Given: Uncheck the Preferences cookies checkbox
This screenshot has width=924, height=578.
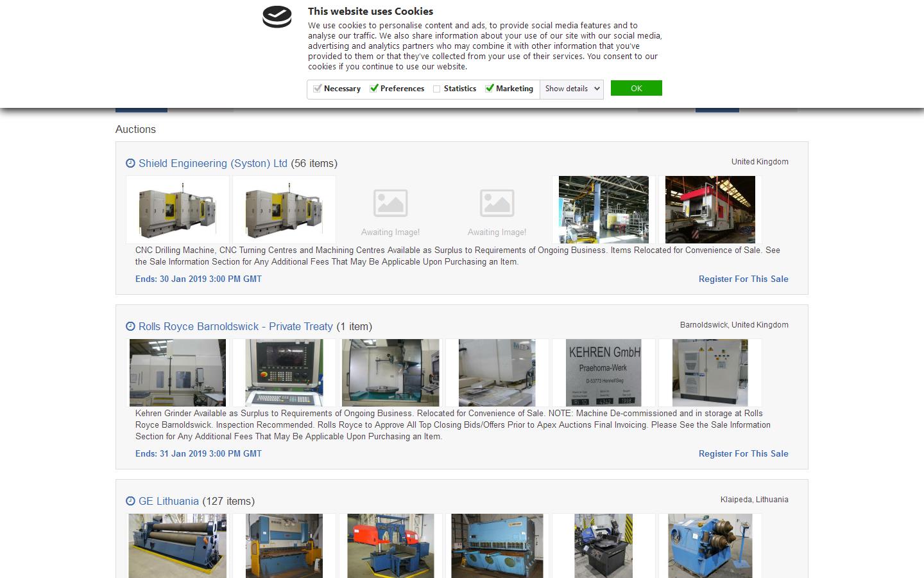Looking at the screenshot, I should [x=375, y=89].
